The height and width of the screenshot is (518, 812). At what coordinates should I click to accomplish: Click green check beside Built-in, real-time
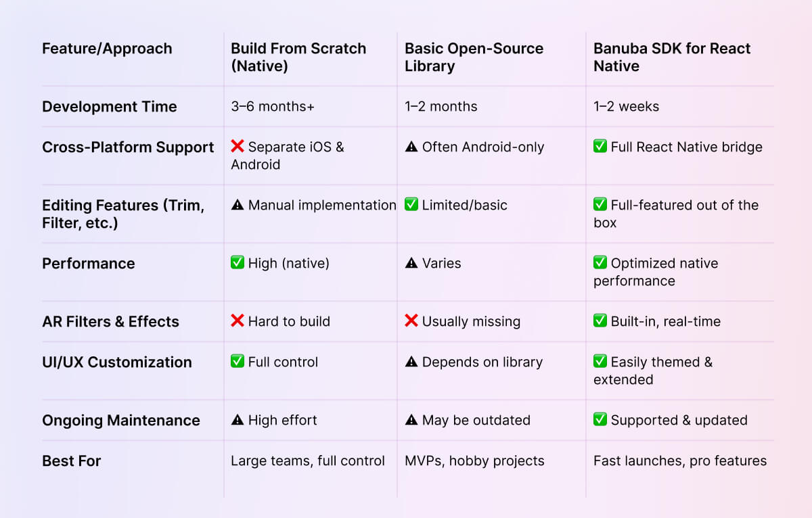[x=600, y=321]
